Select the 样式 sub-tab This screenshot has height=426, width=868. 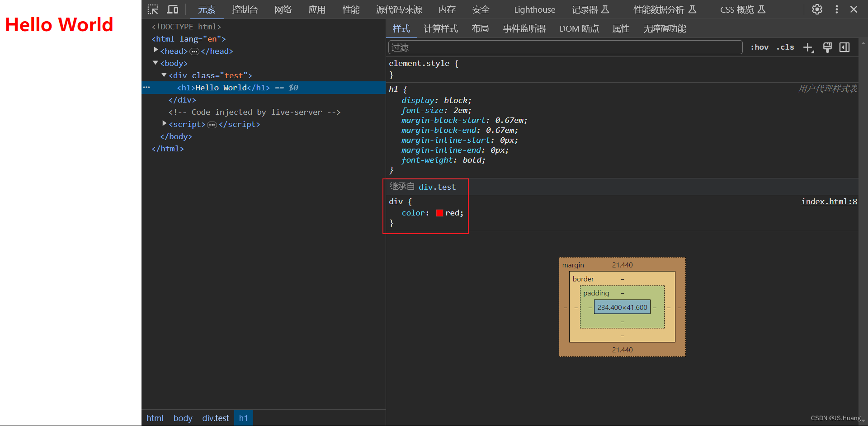(x=401, y=28)
